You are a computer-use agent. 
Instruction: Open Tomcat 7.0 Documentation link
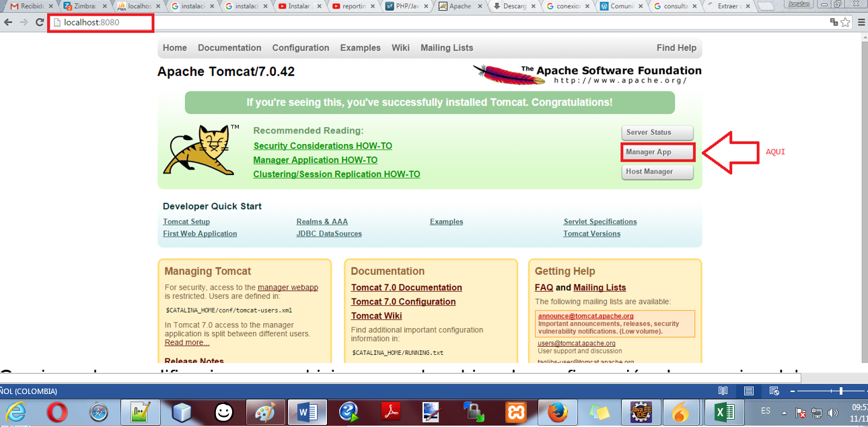click(406, 288)
